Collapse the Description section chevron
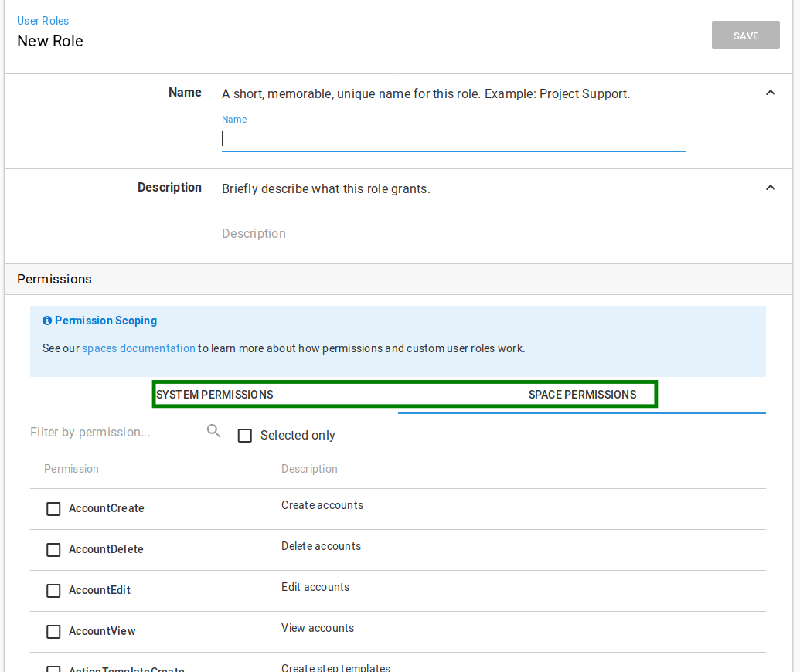Viewport: 800px width, 672px height. (771, 188)
